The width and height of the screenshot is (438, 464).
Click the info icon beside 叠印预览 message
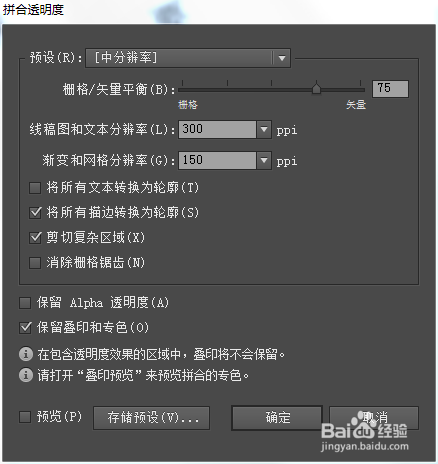(26, 375)
